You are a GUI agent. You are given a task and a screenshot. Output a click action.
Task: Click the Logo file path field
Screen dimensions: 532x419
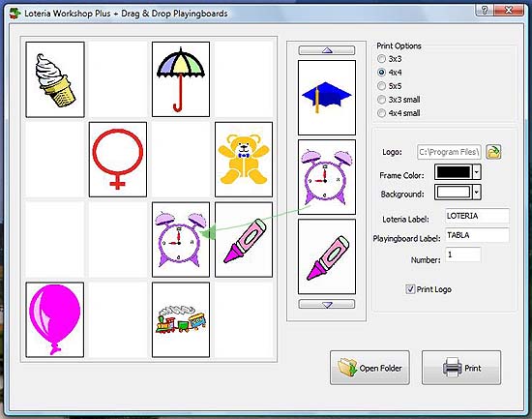point(449,152)
